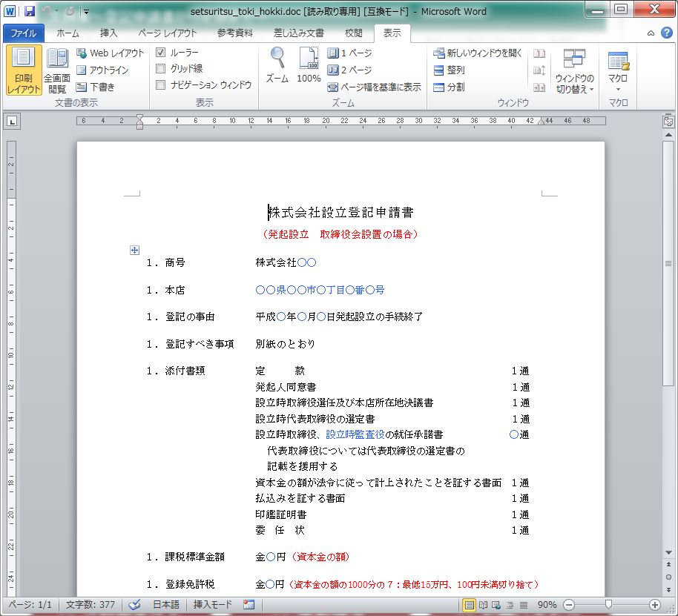Click the select browse object button
Screen dimensions: 678x616
tap(668, 577)
